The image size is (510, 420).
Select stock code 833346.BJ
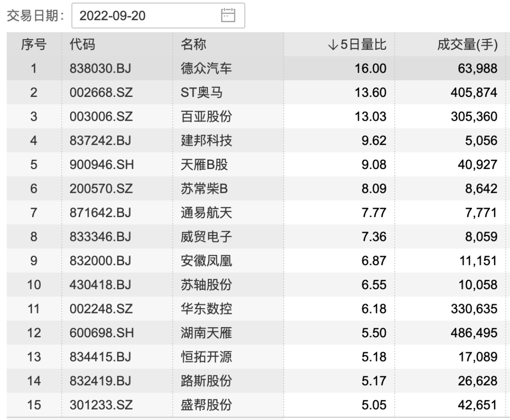point(100,237)
